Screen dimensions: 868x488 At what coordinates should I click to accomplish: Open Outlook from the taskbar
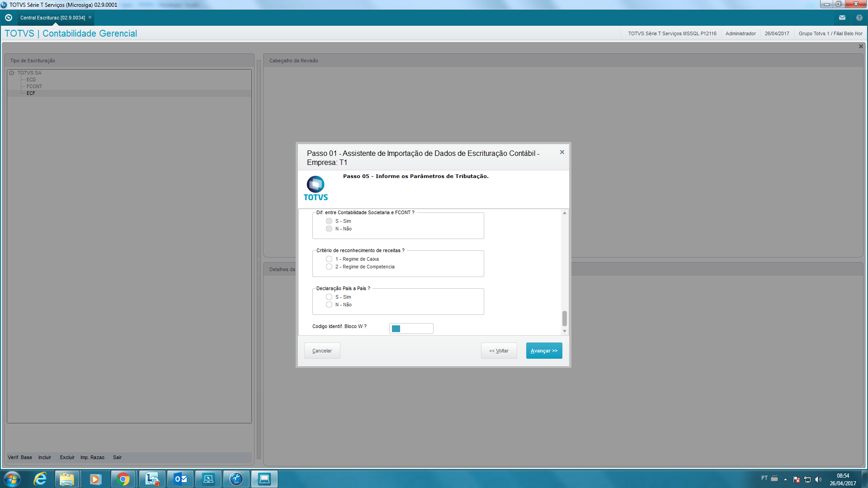click(x=180, y=479)
